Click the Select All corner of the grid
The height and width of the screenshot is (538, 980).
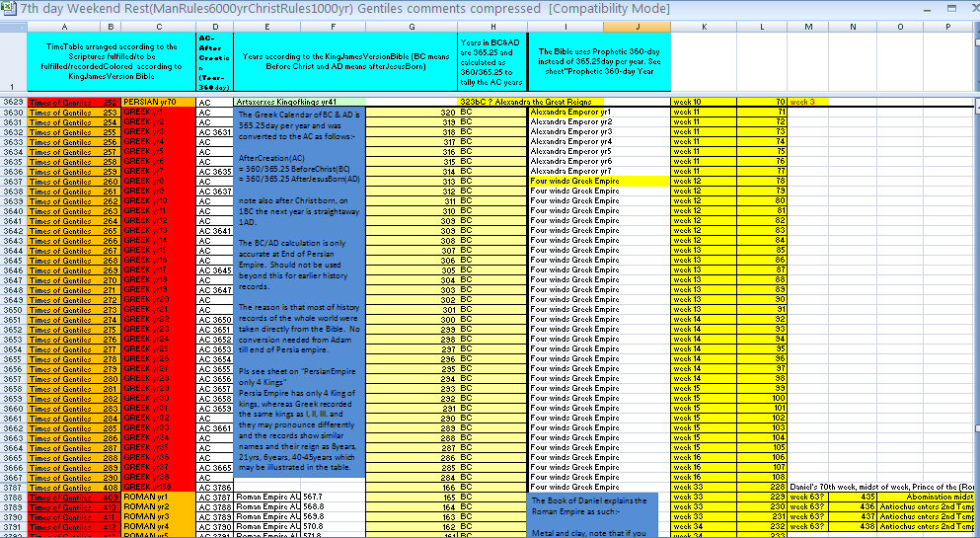pyautogui.click(x=13, y=27)
